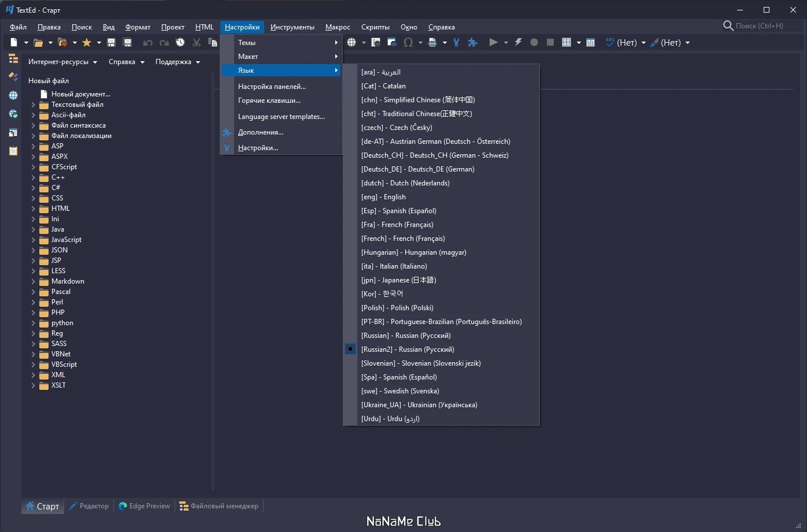807x532 pixels.
Task: Click the lightning bolt toolbar icon
Action: 518,42
